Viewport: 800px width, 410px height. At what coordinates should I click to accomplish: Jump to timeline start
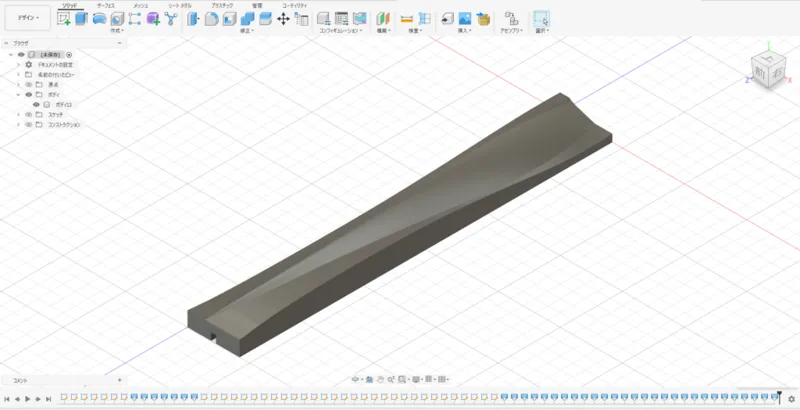tap(7, 399)
